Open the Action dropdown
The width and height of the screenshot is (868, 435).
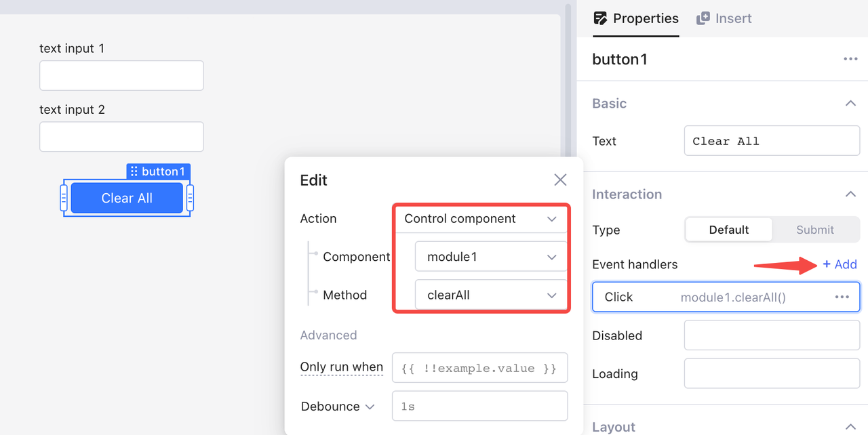click(x=480, y=219)
